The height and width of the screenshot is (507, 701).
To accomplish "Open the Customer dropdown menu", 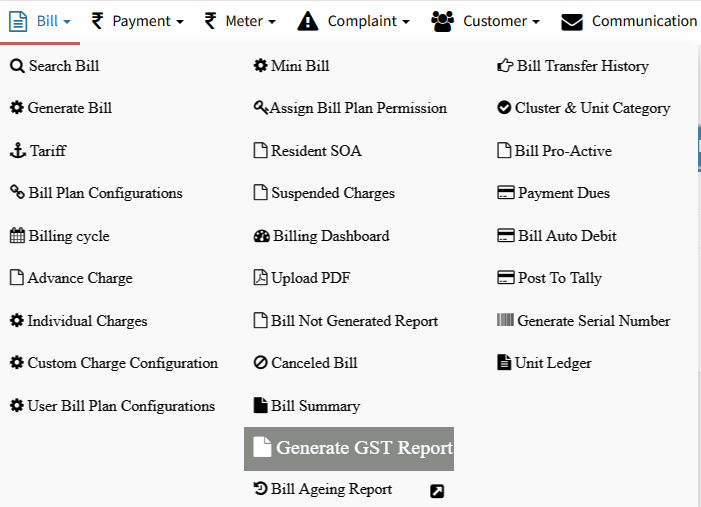I will [485, 21].
